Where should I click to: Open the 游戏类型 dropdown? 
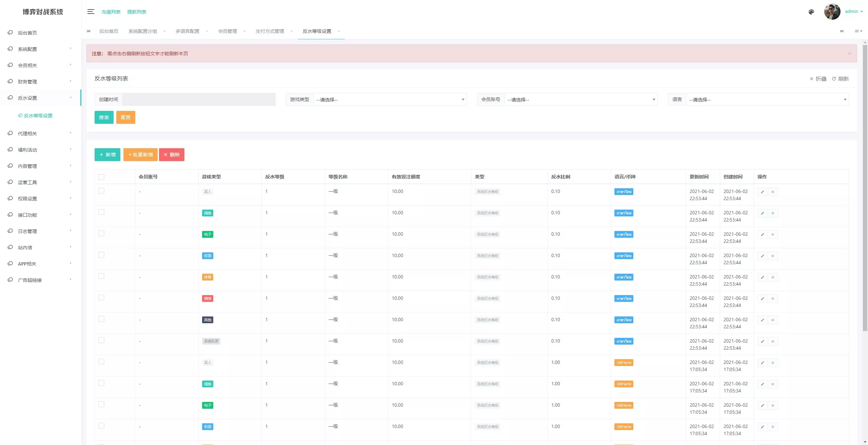[x=390, y=100]
